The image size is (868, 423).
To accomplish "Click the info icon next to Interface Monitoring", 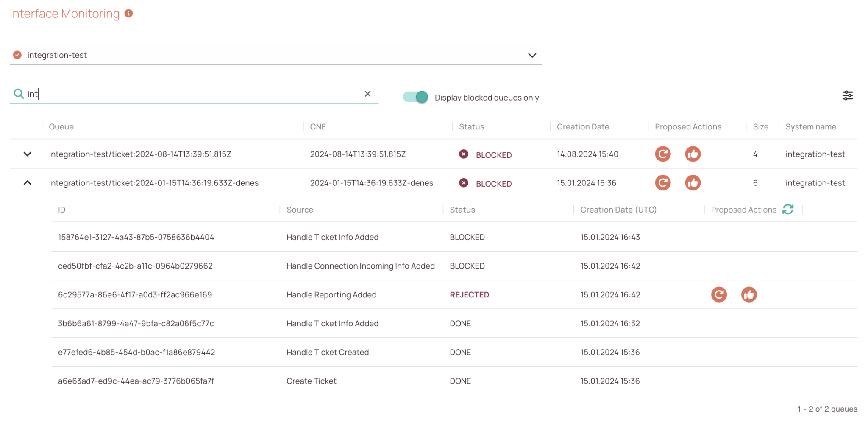I will click(129, 13).
